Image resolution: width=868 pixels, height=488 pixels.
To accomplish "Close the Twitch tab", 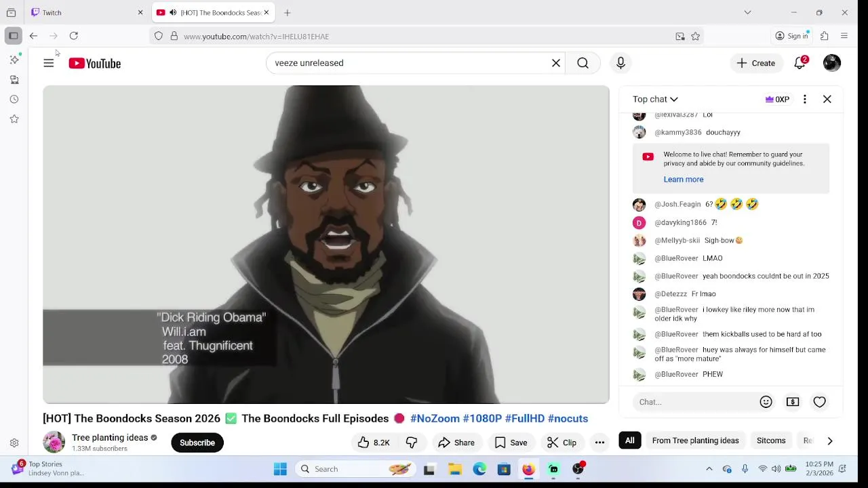I will click(x=140, y=12).
